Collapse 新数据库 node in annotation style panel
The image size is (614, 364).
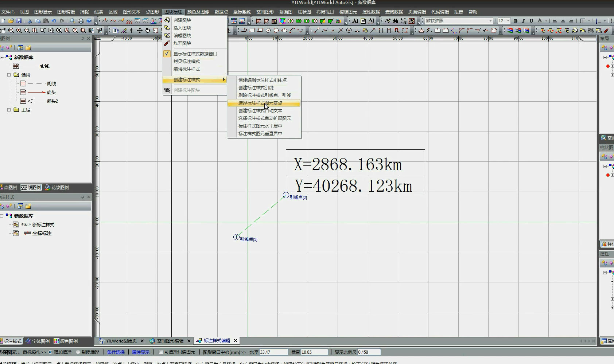coord(2,216)
